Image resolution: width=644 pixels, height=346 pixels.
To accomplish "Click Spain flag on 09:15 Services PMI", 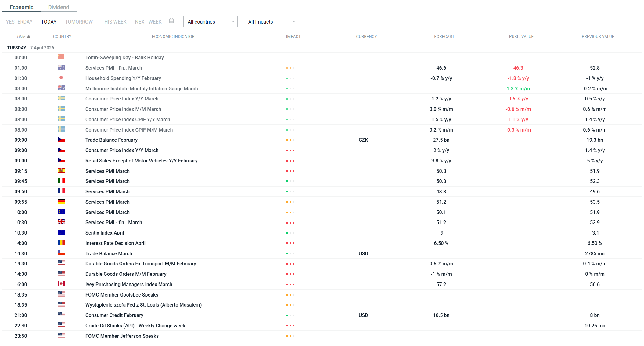I will tap(61, 171).
